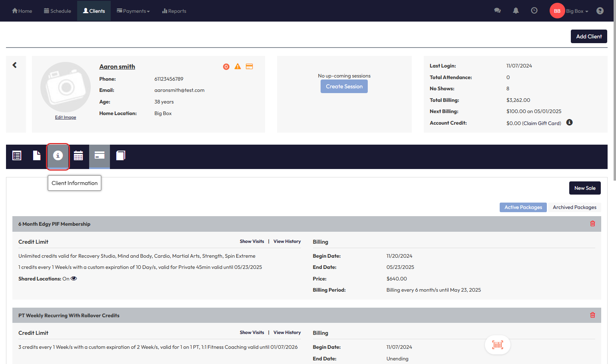Go back using the left chevron arrow
The height and width of the screenshot is (364, 616).
point(15,65)
